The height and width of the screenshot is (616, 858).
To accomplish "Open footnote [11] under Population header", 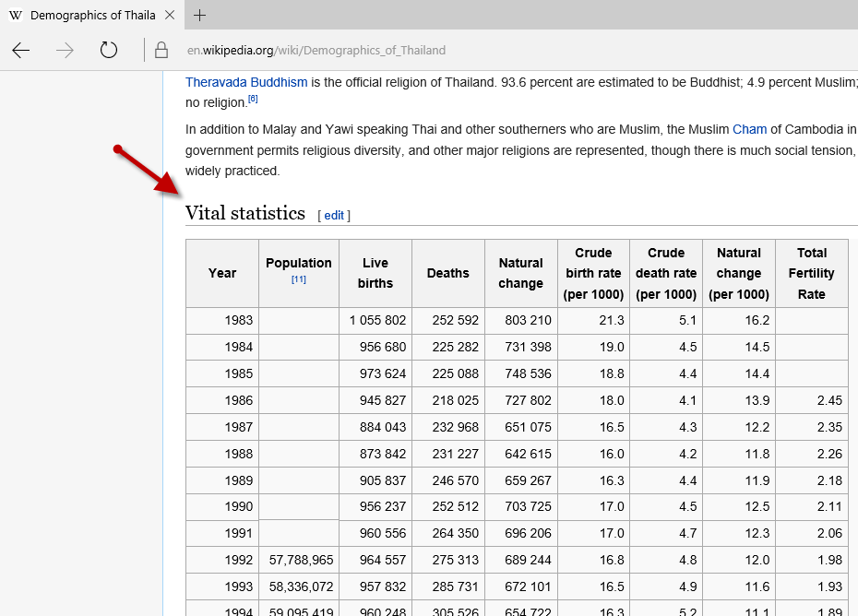I will pos(299,279).
